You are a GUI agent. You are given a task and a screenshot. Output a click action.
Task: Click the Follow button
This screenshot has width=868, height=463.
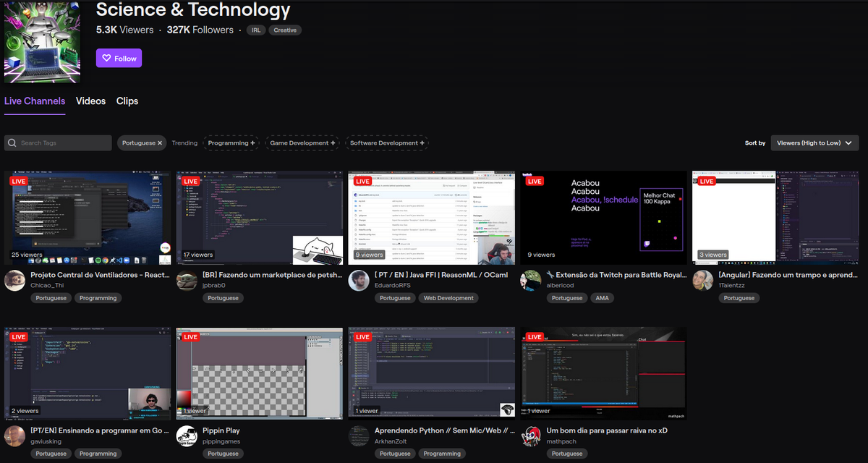click(119, 59)
